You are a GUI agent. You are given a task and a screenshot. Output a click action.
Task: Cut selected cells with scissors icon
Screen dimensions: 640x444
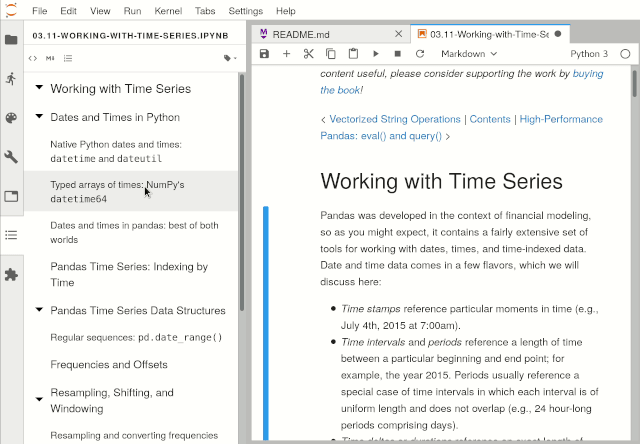[309, 54]
